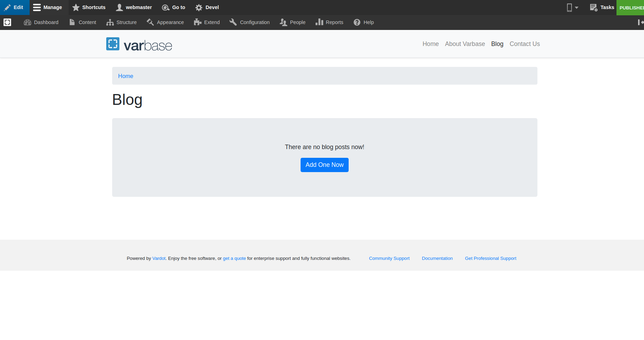Screen dimensions: 644x340
Task: Select the Blog navigation tab
Action: [497, 44]
